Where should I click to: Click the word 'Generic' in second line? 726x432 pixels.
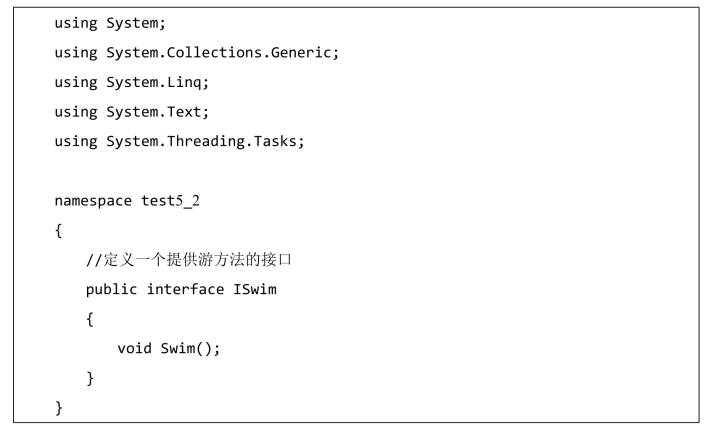301,53
